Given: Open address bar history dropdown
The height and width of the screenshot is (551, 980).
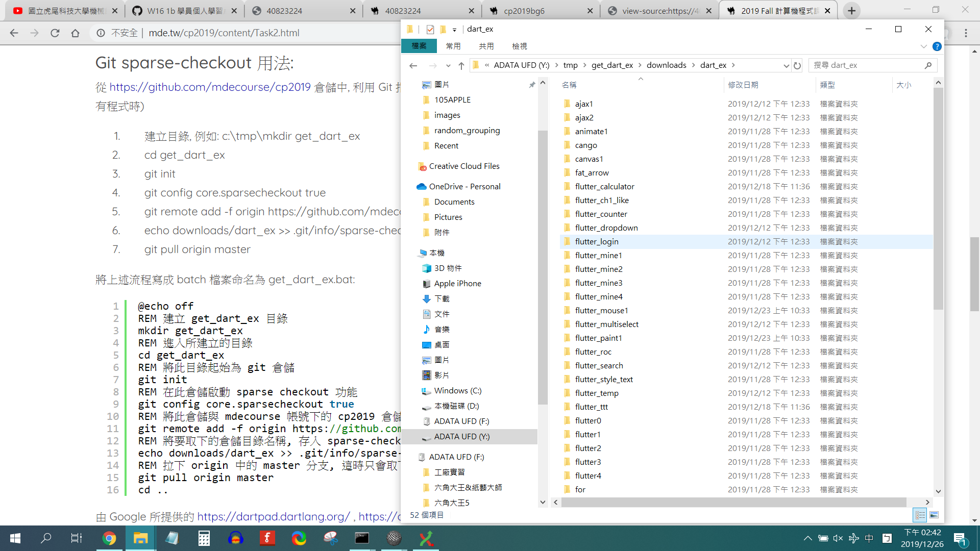Looking at the screenshot, I should coord(786,65).
